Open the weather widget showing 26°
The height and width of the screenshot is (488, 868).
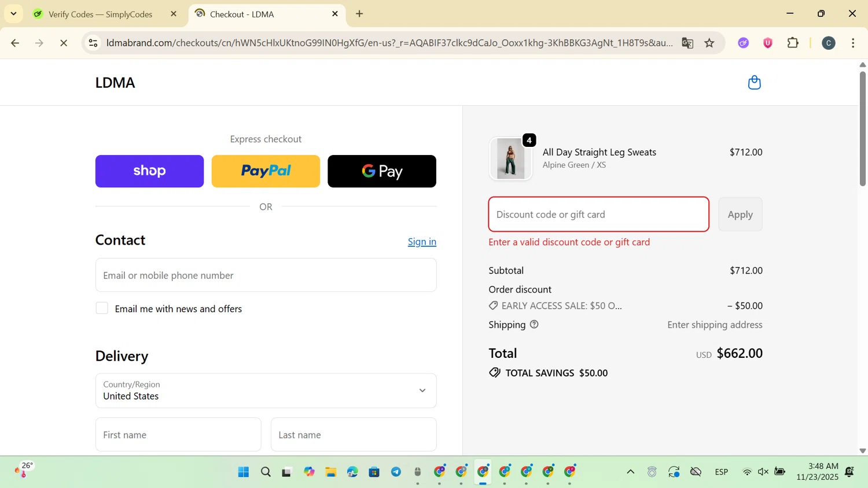point(24,470)
